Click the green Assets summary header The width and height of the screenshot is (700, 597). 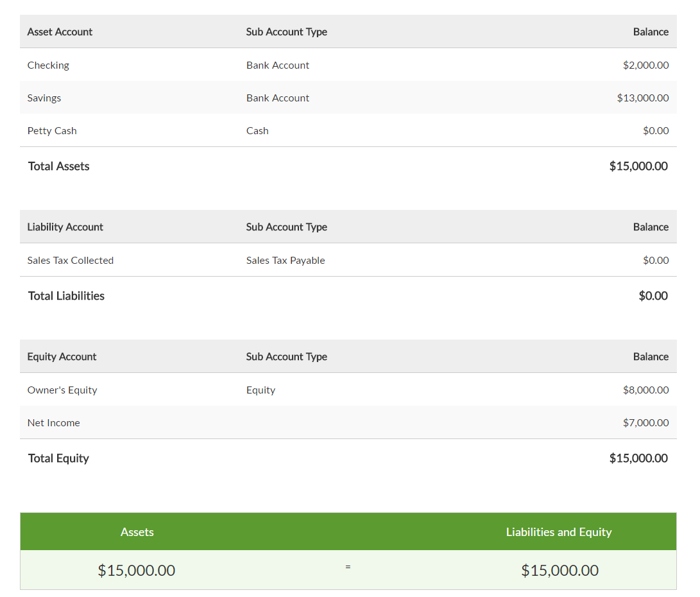[x=137, y=532]
